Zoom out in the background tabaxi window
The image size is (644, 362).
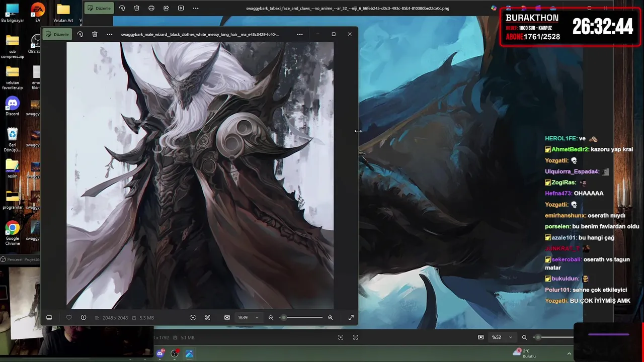pos(524,337)
